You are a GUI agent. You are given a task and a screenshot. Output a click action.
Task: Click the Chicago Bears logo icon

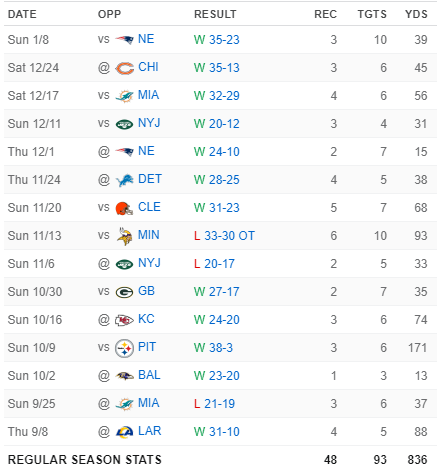click(124, 68)
